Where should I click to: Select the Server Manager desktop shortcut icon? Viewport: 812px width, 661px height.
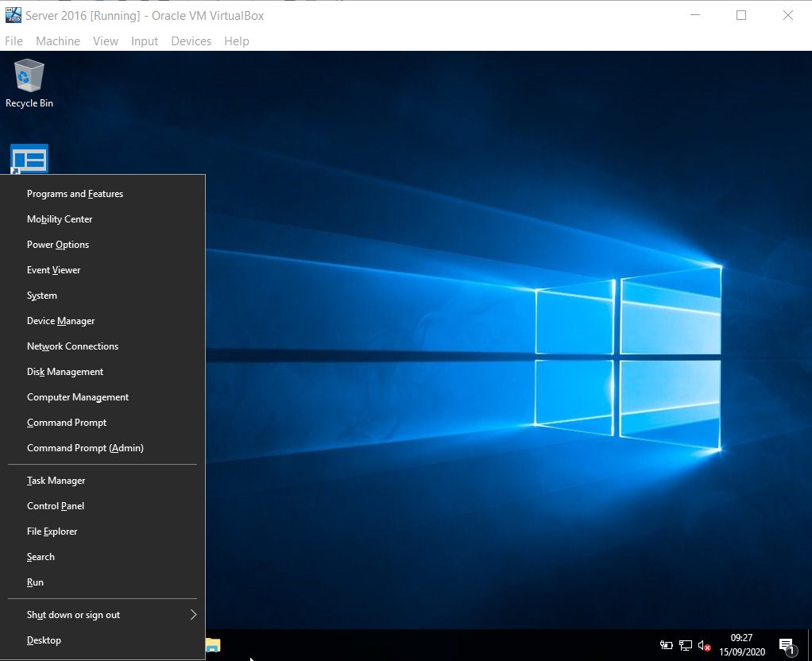[x=29, y=159]
